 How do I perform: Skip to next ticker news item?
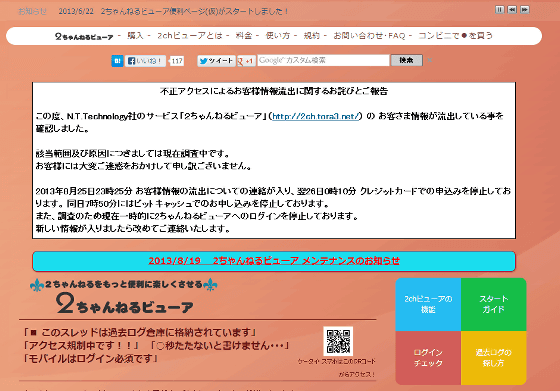[x=525, y=10]
